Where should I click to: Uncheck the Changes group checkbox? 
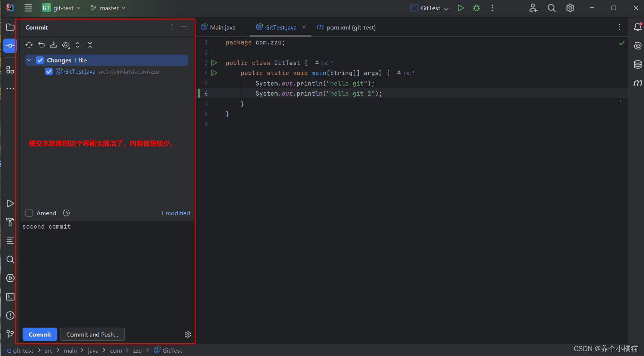pos(40,60)
